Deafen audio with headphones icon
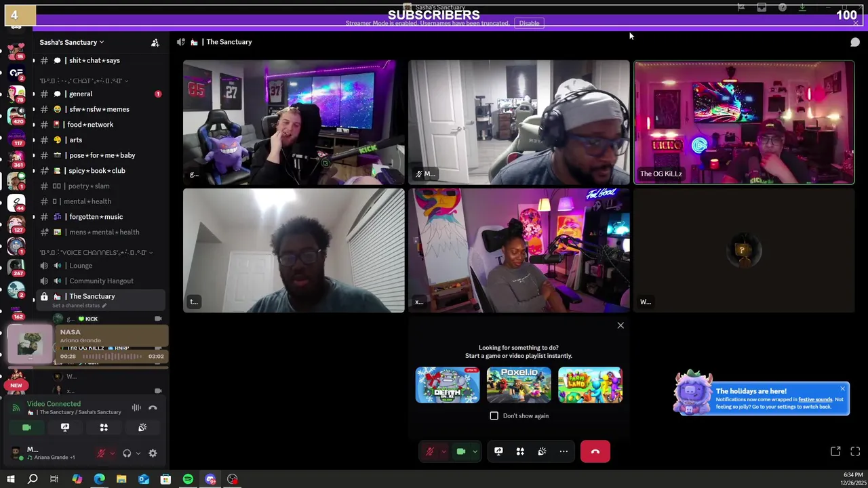The width and height of the screenshot is (868, 488). [127, 453]
